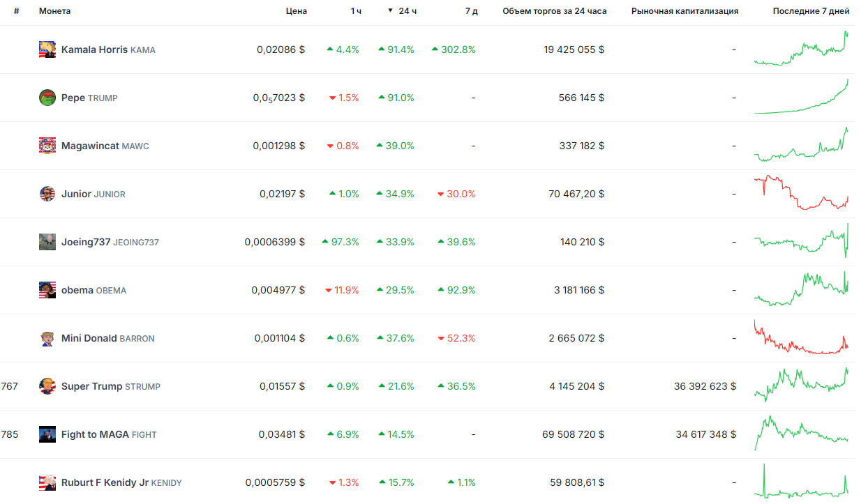The image size is (868, 504).
Task: Select market cap 34 617 348 $
Action: point(706,434)
